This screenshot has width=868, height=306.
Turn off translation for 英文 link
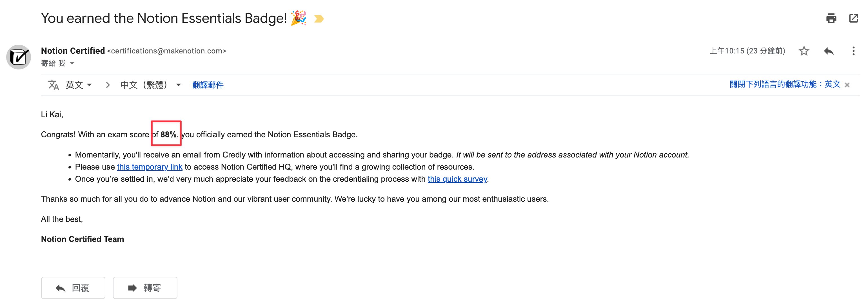click(x=785, y=84)
